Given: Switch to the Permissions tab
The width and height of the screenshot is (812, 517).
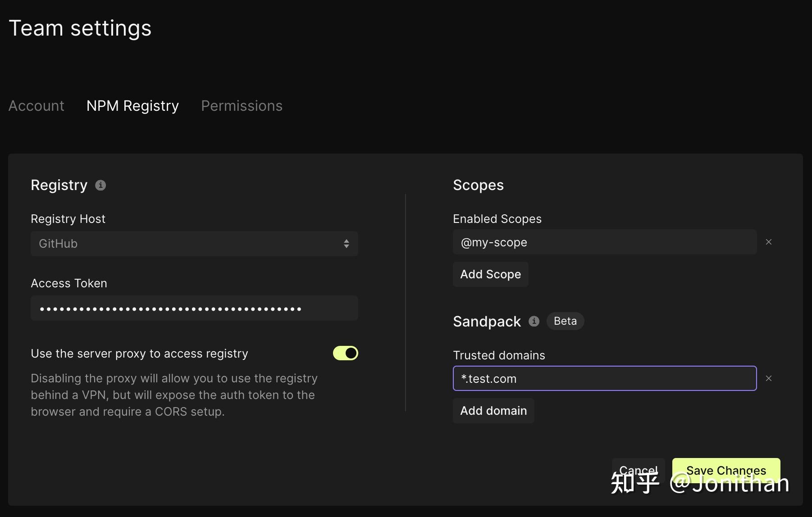Looking at the screenshot, I should coord(242,105).
